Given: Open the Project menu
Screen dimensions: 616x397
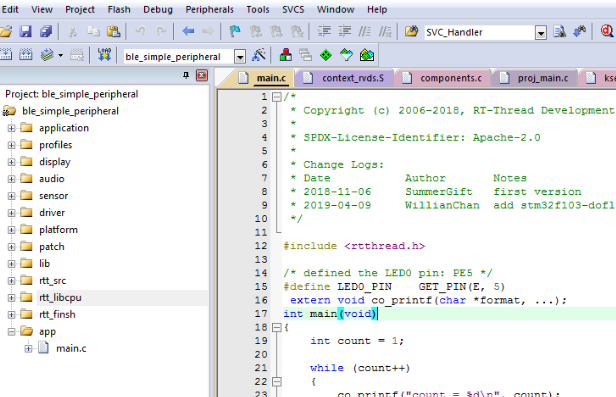Looking at the screenshot, I should coord(80,9).
